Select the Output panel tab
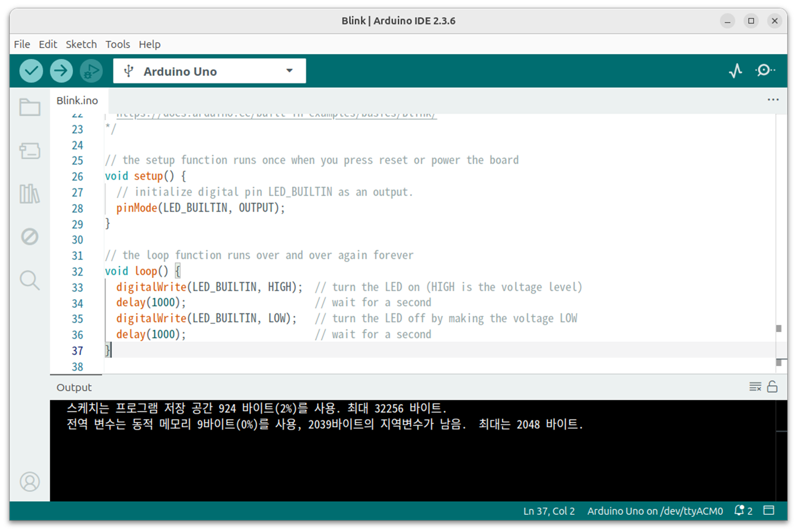The height and width of the screenshot is (532, 797). [x=74, y=387]
